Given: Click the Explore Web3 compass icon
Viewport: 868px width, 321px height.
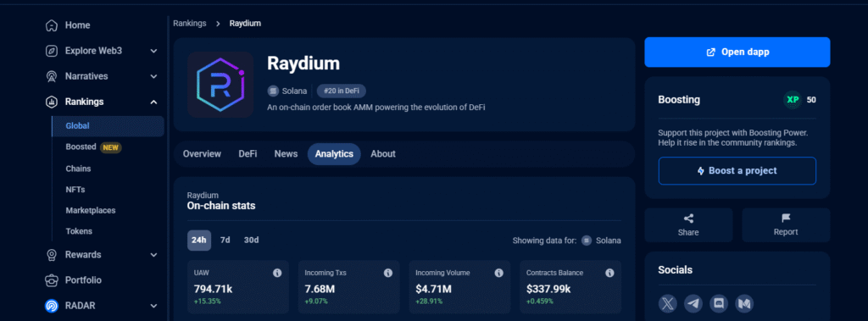Looking at the screenshot, I should pyautogui.click(x=52, y=51).
